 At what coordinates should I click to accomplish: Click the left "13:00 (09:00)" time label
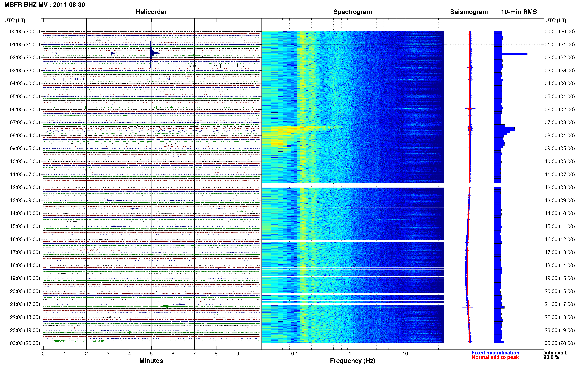click(x=25, y=201)
